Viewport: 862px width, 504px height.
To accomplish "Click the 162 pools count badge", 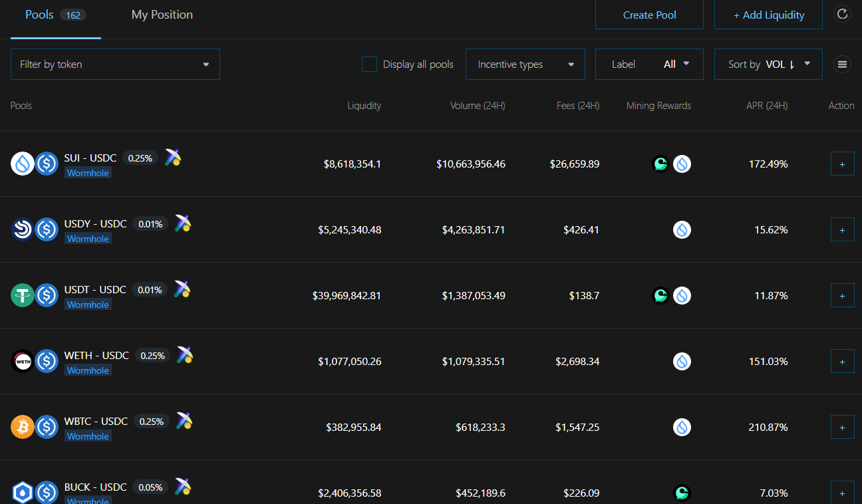I will [x=73, y=15].
